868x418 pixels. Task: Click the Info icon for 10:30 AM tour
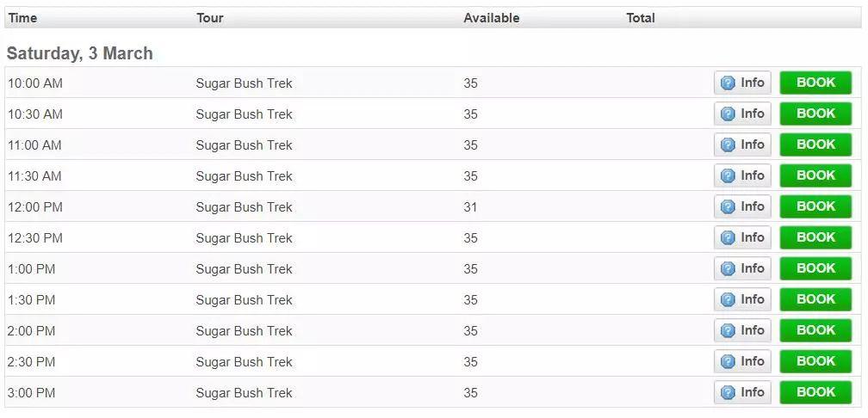[742, 114]
